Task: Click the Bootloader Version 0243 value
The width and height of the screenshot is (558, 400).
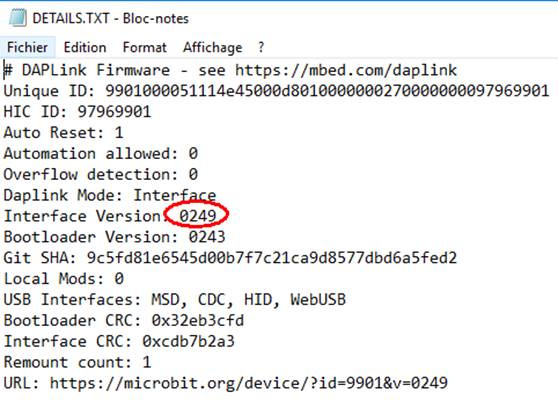Action: (207, 237)
